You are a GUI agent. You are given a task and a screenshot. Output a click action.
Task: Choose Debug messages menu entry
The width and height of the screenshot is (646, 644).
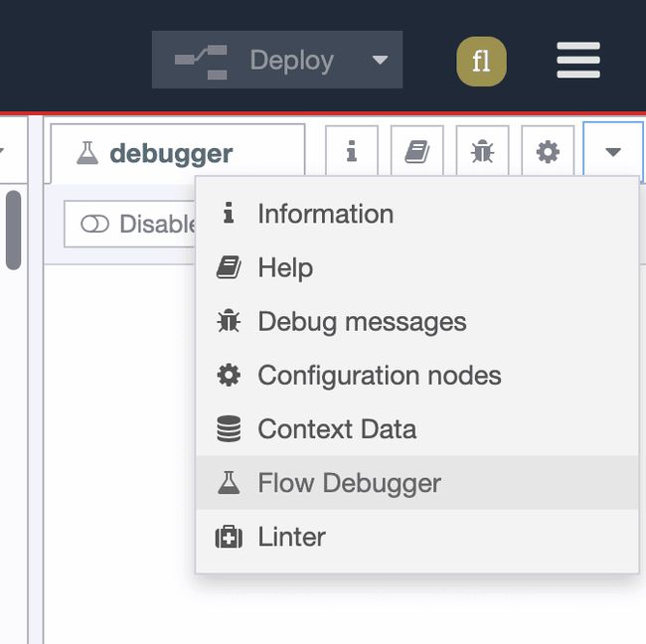point(362,321)
